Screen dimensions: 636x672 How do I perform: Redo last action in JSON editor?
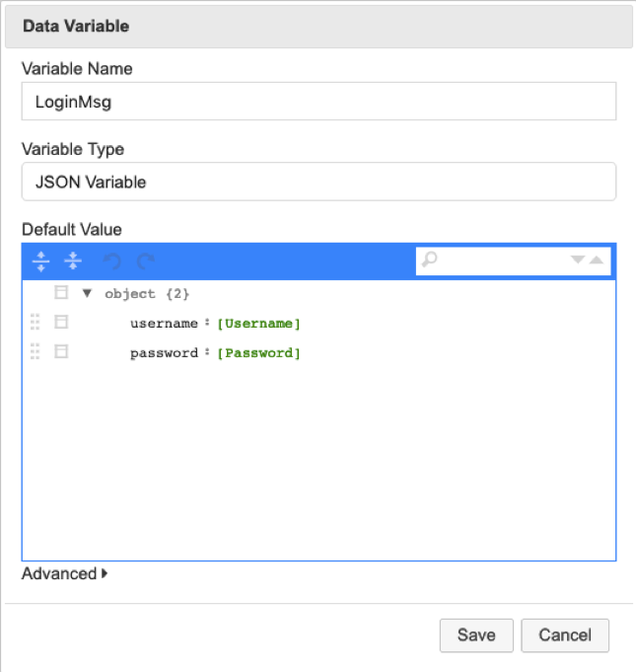tap(146, 261)
